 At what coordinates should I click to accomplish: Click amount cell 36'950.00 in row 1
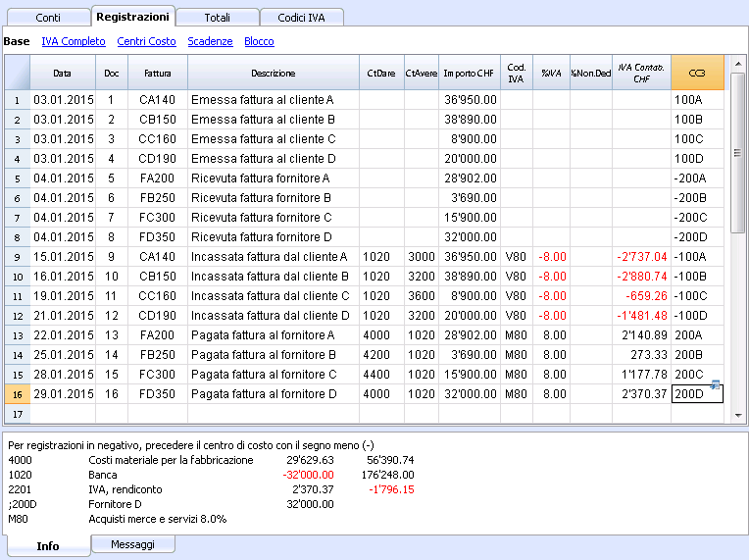(x=470, y=100)
